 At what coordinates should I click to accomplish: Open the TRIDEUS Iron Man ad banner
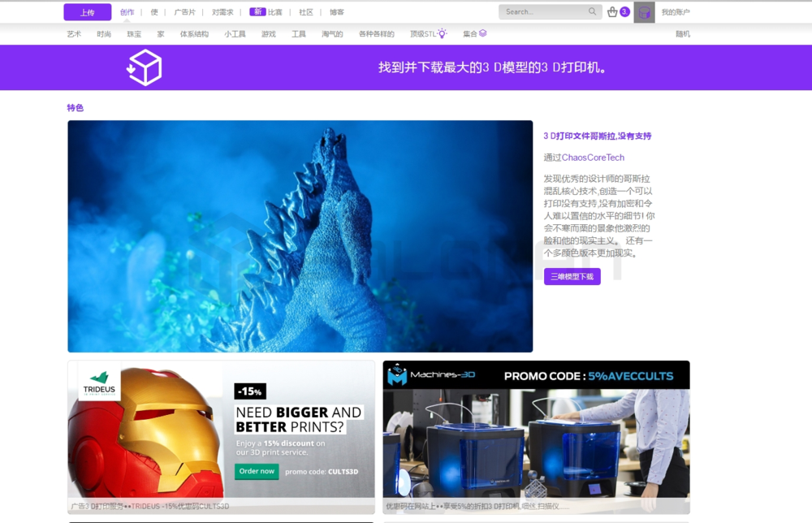(x=221, y=438)
